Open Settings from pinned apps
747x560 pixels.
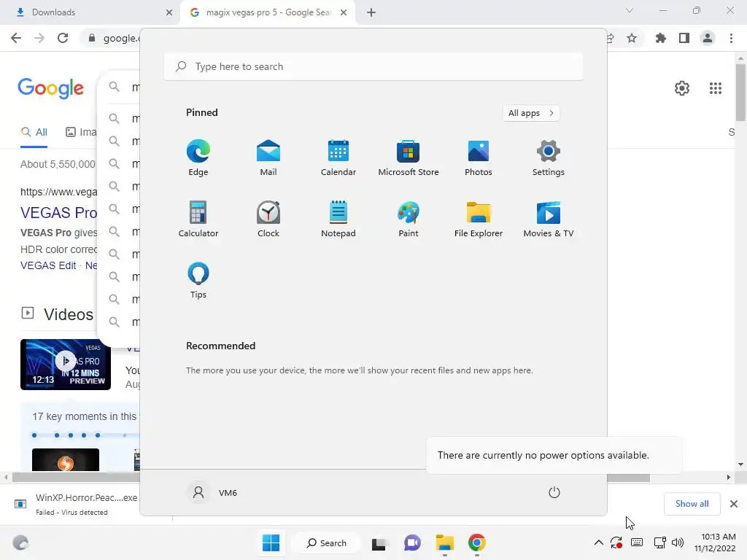click(549, 157)
